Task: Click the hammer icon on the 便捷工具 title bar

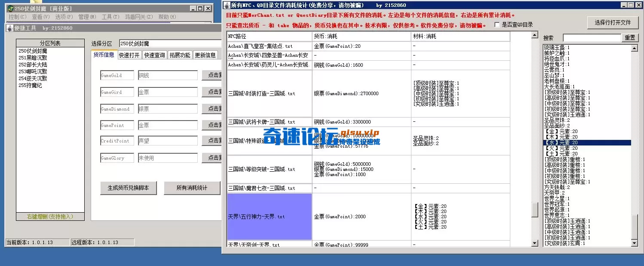Action: click(9, 27)
